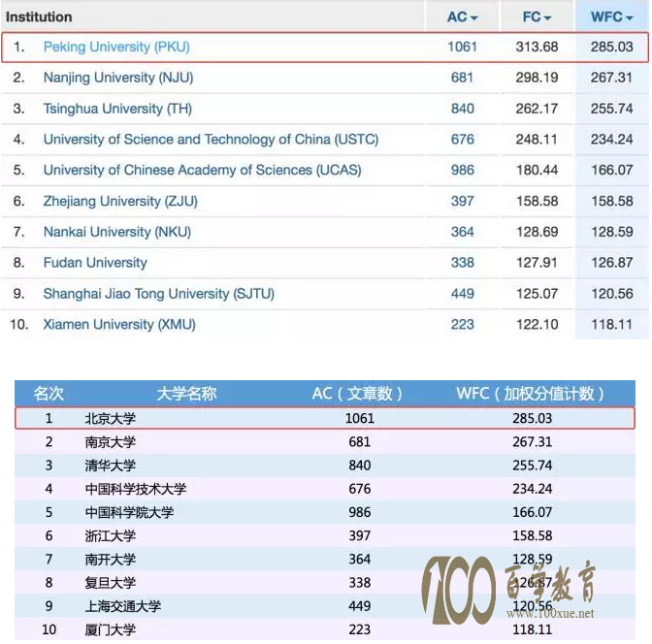Open Nankai University (NKU) link
This screenshot has height=644, width=652.
(x=117, y=232)
